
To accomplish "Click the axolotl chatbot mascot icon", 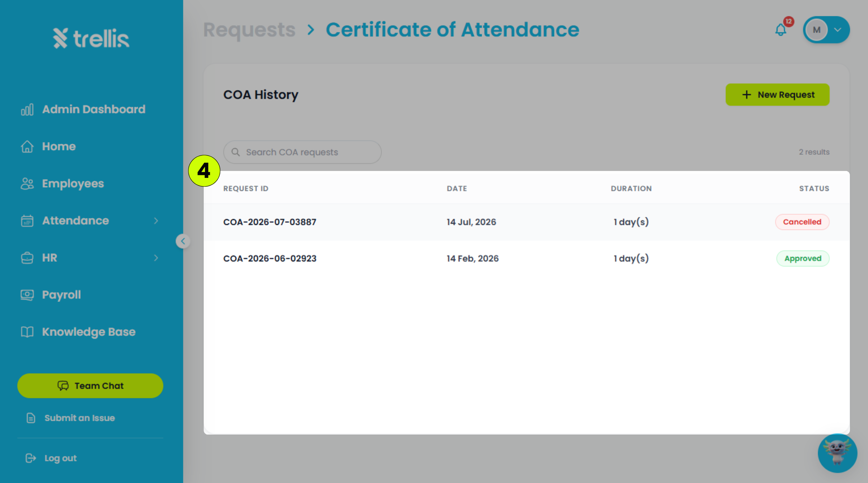I will pos(837,453).
